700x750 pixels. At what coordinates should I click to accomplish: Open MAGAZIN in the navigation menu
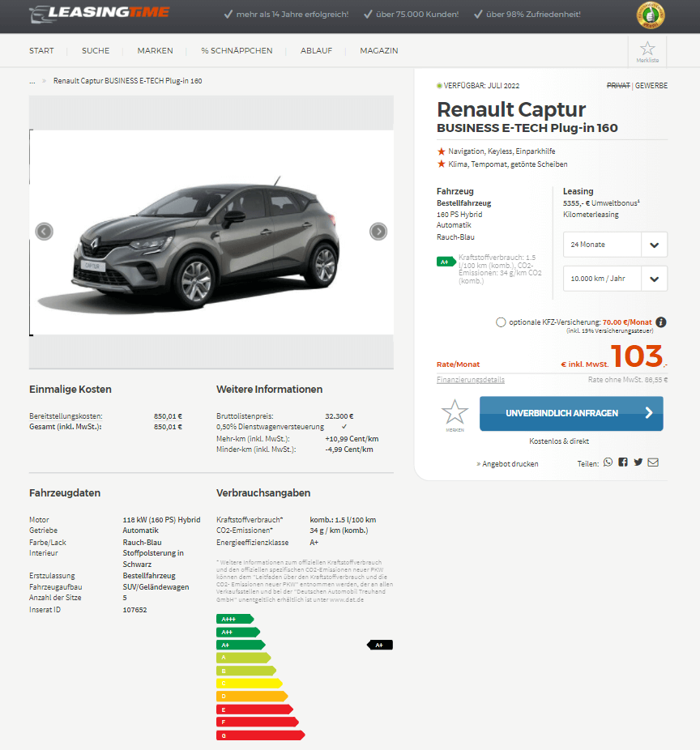coord(379,51)
